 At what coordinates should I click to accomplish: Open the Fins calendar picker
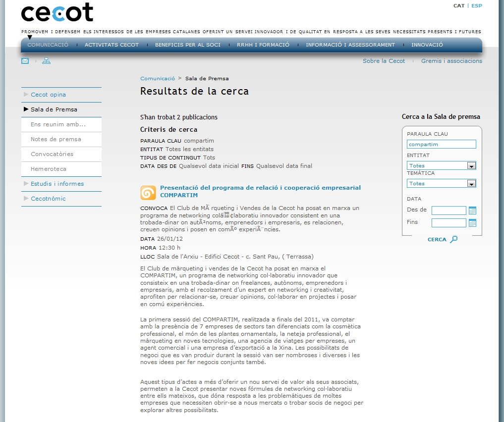[x=472, y=223]
